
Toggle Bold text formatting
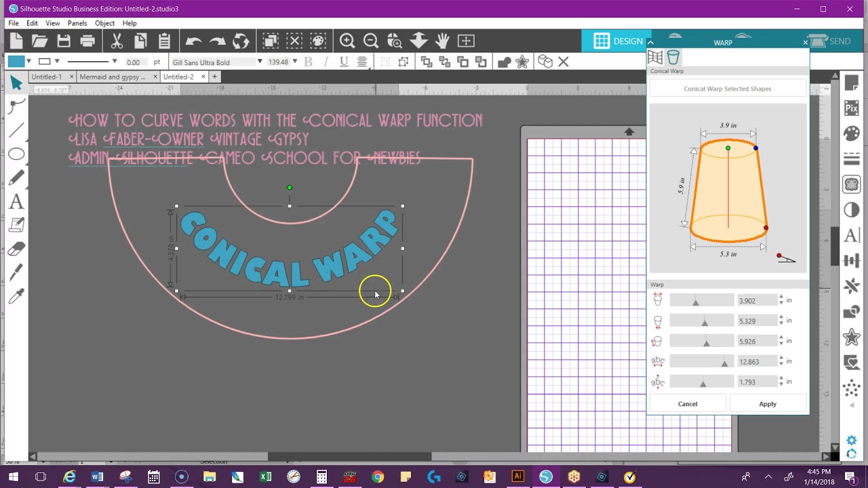[x=309, y=62]
